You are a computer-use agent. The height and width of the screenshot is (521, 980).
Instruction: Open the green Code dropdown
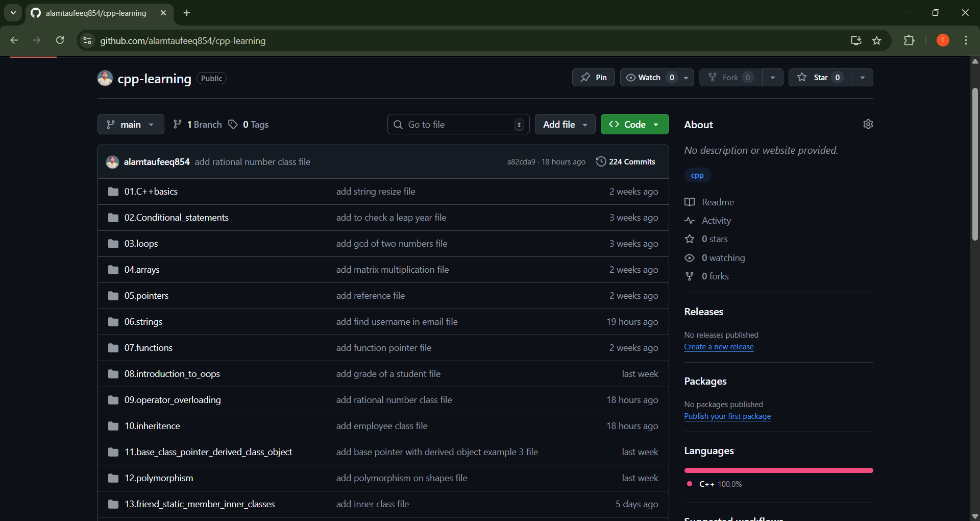(x=634, y=125)
